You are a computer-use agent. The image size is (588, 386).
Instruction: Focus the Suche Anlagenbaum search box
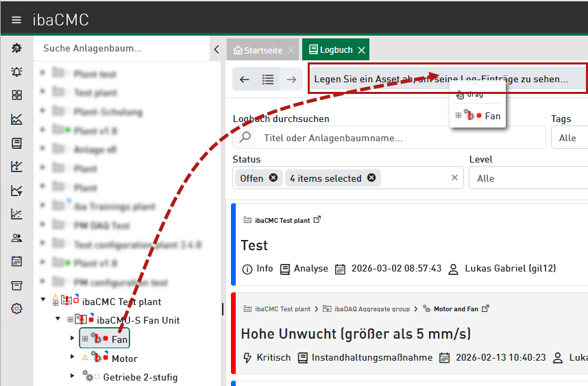click(x=121, y=49)
